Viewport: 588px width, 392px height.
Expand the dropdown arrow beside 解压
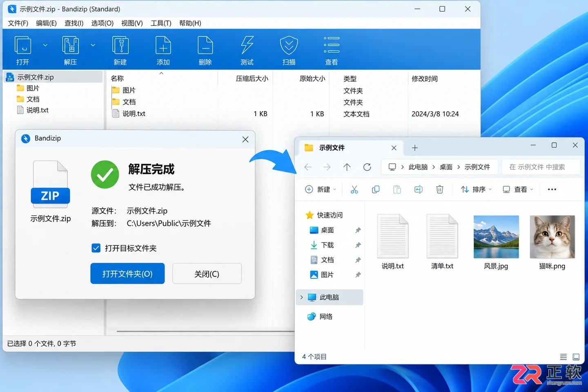point(93,45)
